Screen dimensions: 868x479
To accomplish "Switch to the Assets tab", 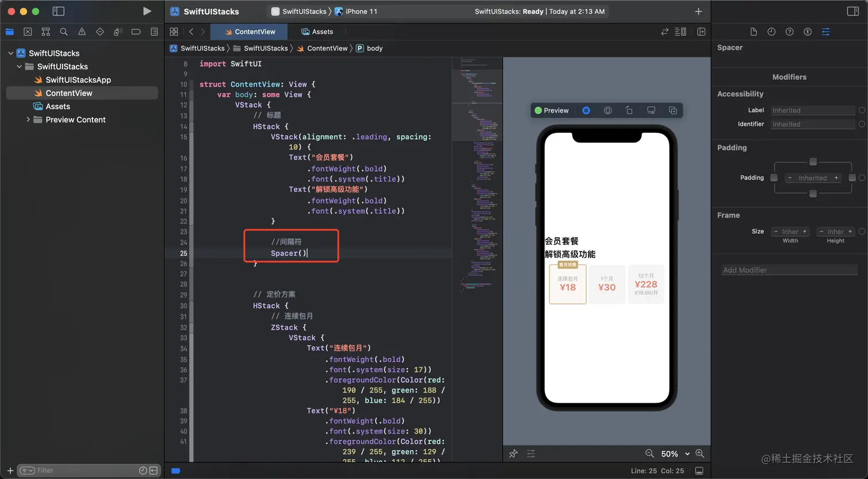I will [x=317, y=32].
